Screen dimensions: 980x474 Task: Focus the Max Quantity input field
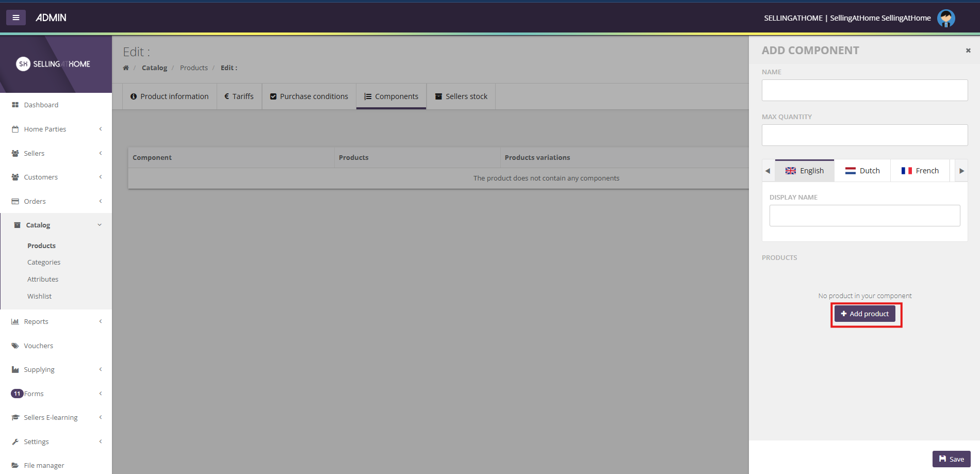(864, 135)
